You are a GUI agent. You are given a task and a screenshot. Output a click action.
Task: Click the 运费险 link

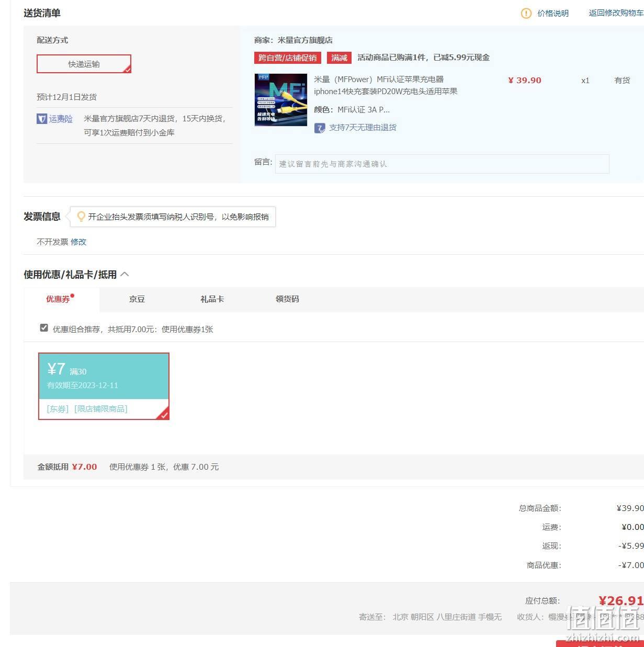pos(61,119)
